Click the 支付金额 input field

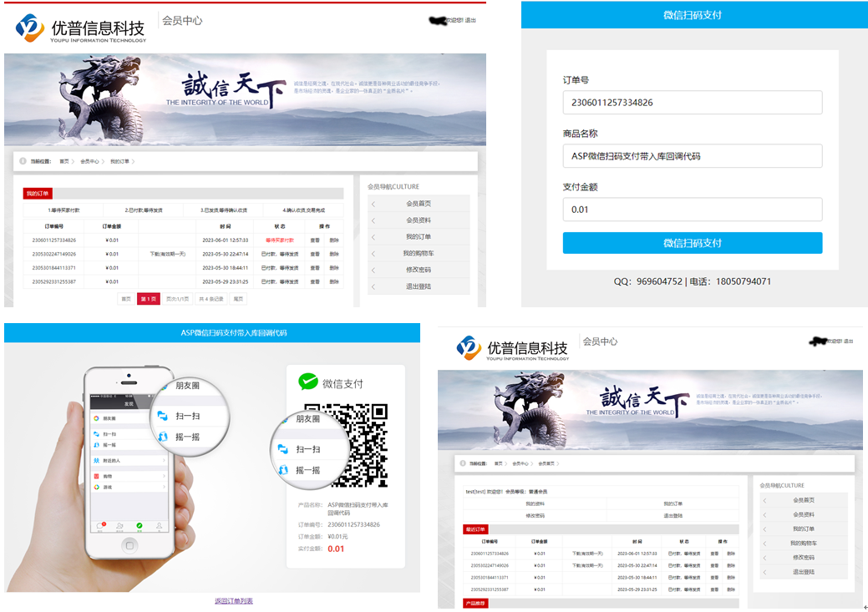coord(693,210)
